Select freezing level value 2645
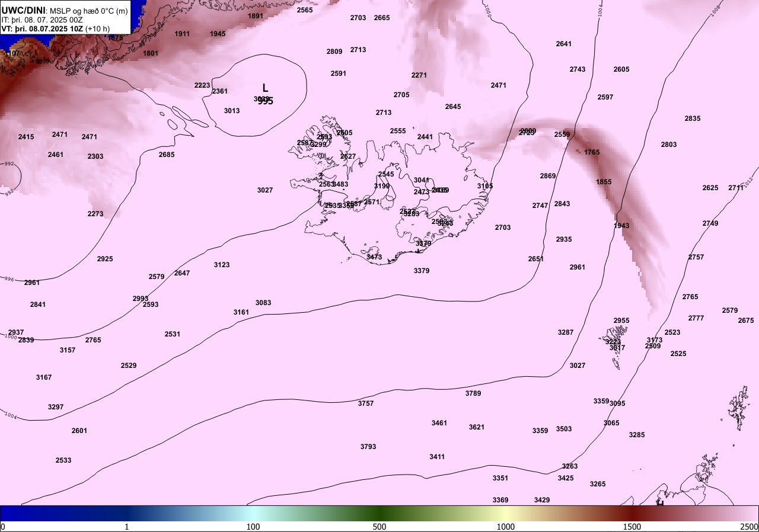Image resolution: width=759 pixels, height=532 pixels. (x=453, y=107)
